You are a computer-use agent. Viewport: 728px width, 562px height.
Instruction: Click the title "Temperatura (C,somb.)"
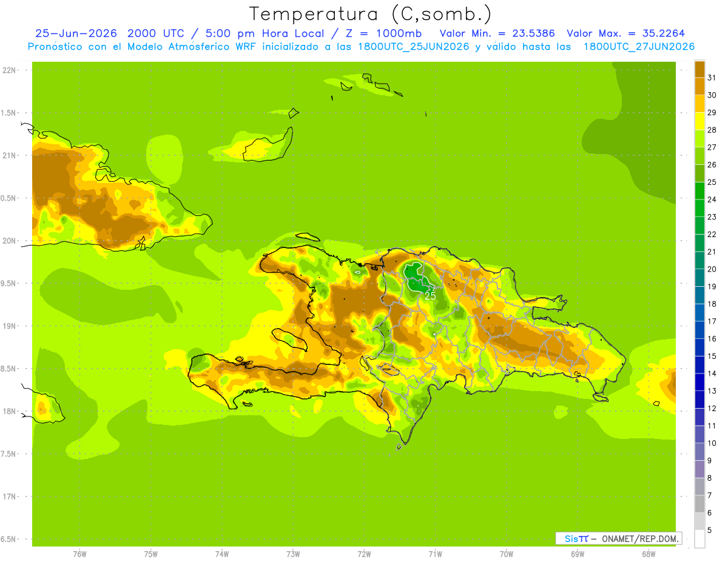click(x=371, y=14)
